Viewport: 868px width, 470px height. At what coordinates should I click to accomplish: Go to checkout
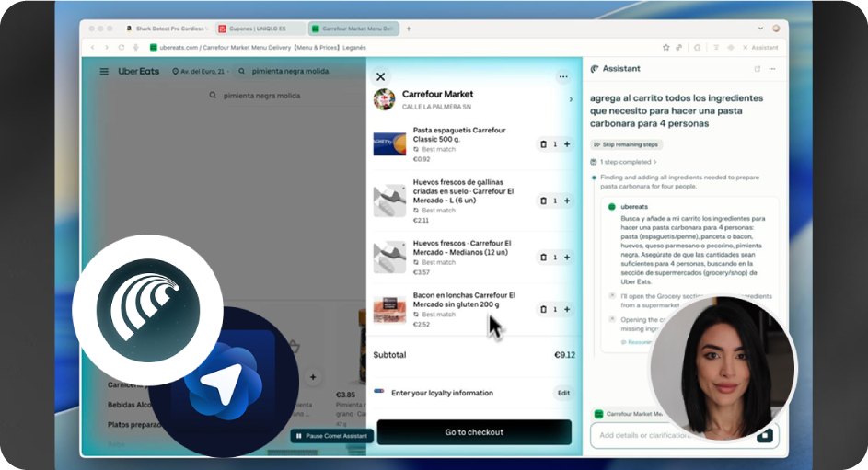tap(474, 432)
